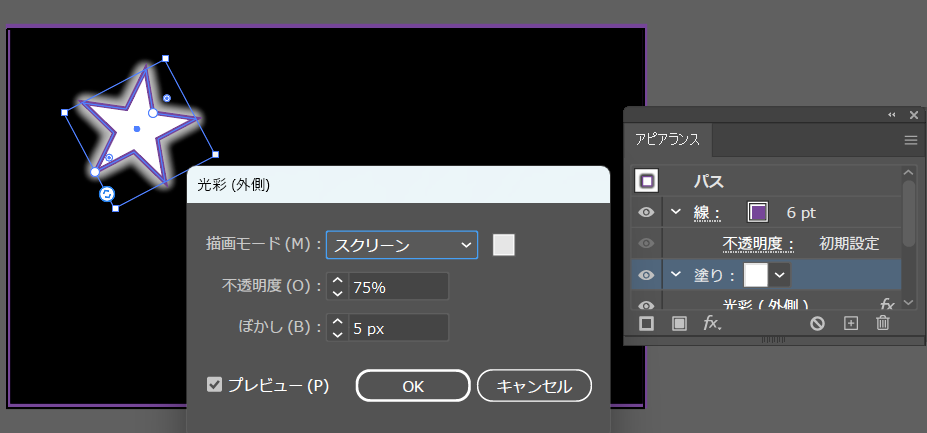
Task: Hide the 塗り fill with eye icon
Action: 646,275
